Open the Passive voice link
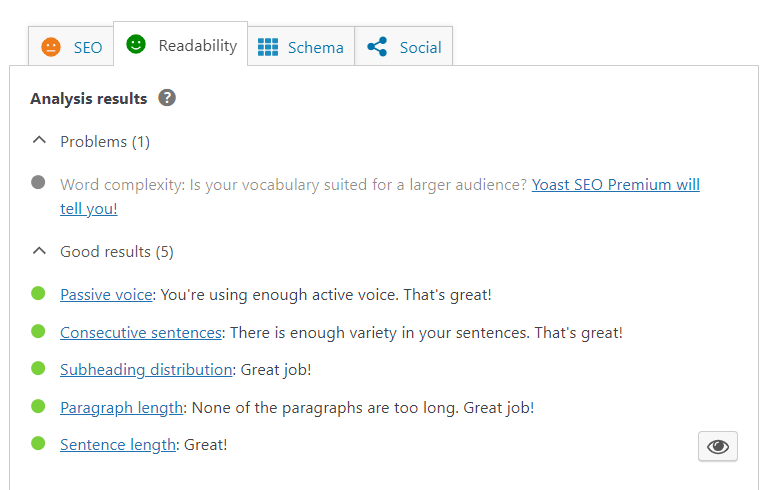The height and width of the screenshot is (490, 768). pyautogui.click(x=106, y=294)
